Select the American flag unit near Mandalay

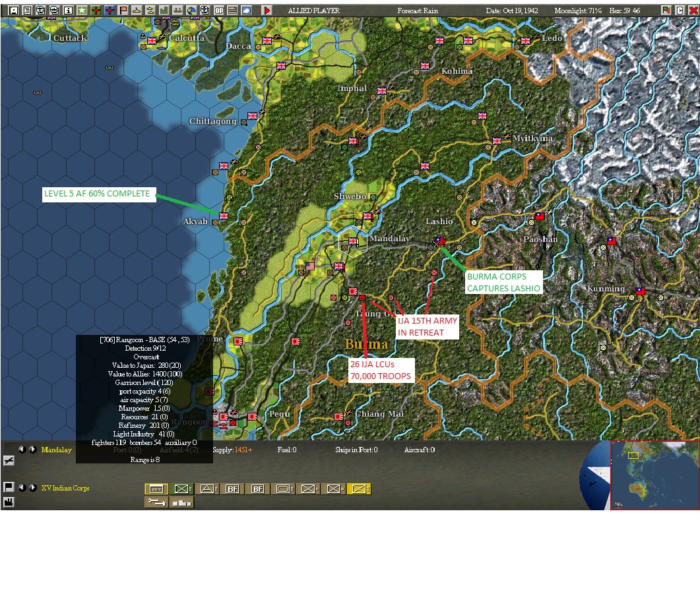[310, 266]
